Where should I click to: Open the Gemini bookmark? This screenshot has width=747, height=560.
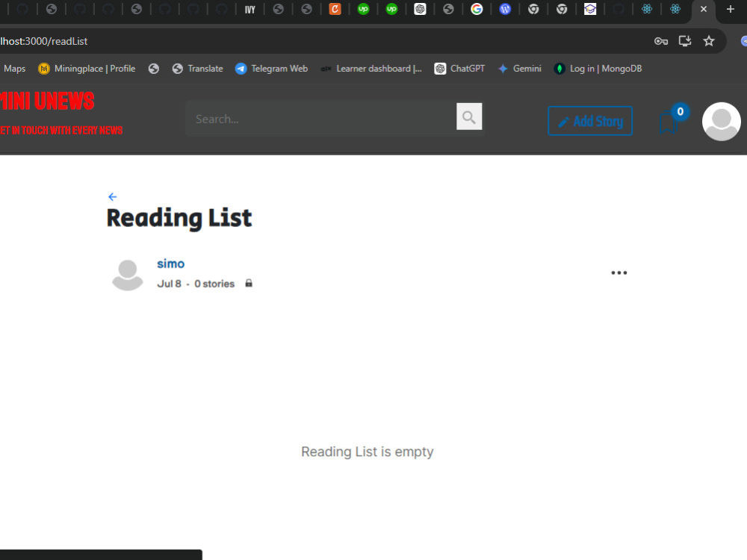click(x=520, y=69)
